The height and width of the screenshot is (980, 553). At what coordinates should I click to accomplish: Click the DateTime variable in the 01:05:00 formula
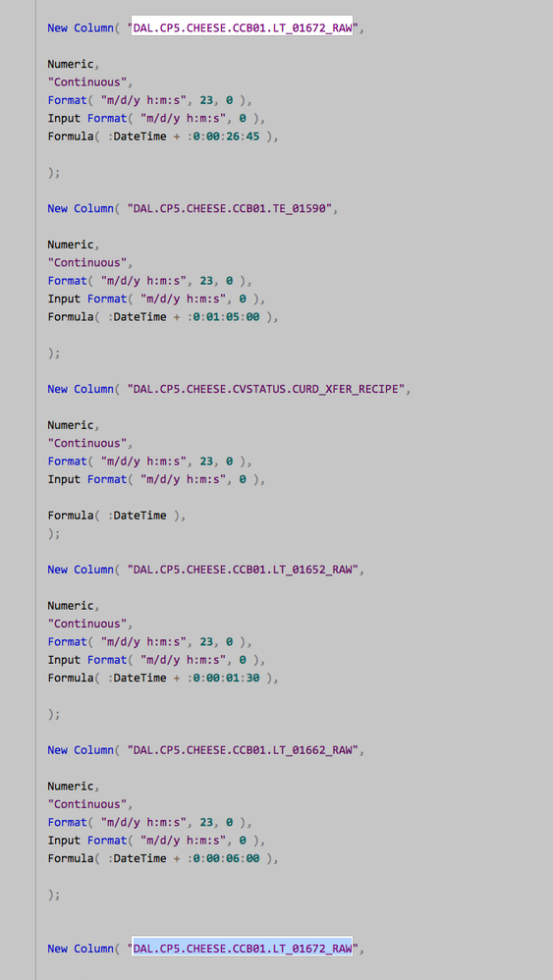point(139,317)
